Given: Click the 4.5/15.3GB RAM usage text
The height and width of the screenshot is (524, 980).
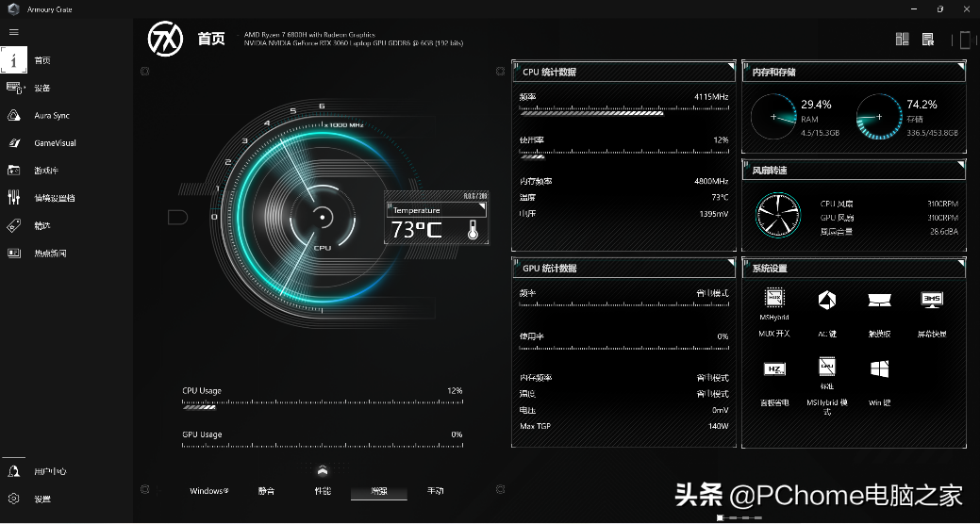Looking at the screenshot, I should coord(820,133).
